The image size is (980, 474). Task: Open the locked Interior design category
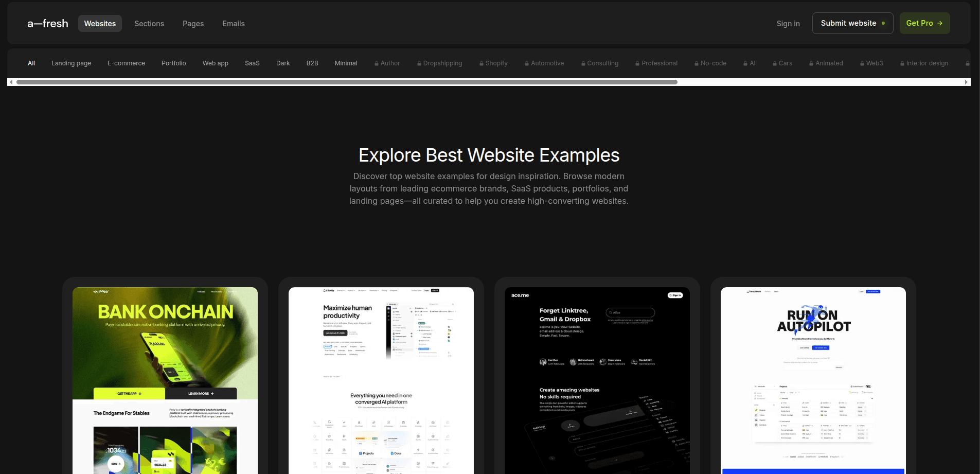coord(924,63)
